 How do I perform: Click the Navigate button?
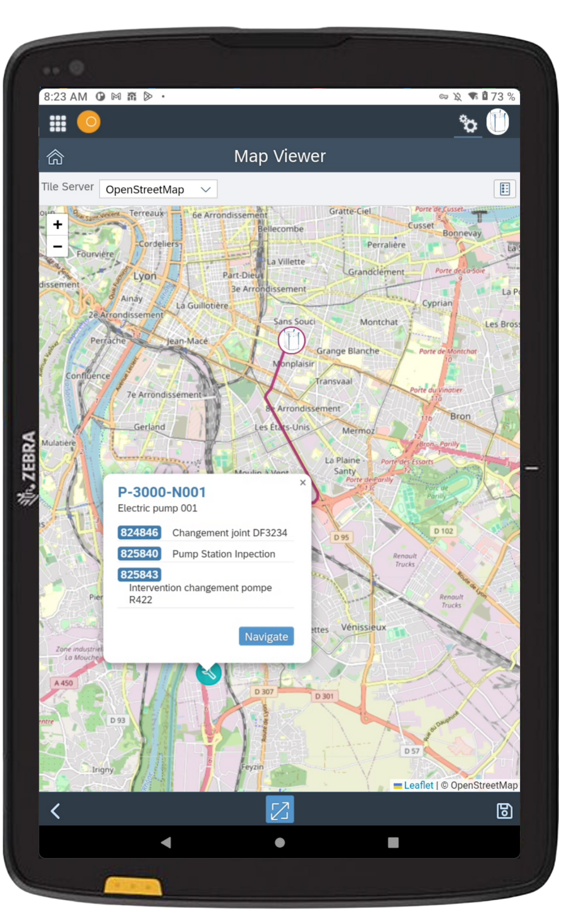point(266,636)
